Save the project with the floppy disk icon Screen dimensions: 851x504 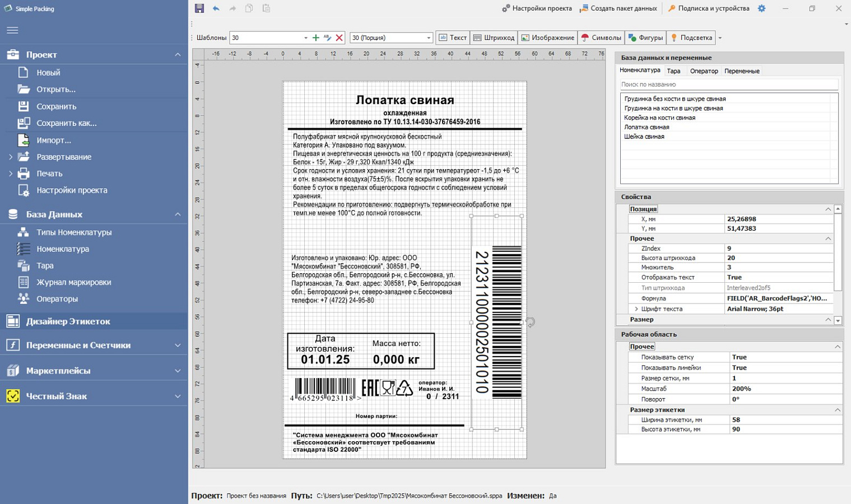tap(199, 8)
